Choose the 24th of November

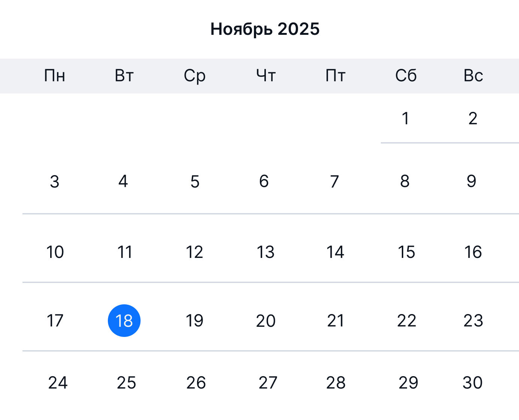coord(57,383)
